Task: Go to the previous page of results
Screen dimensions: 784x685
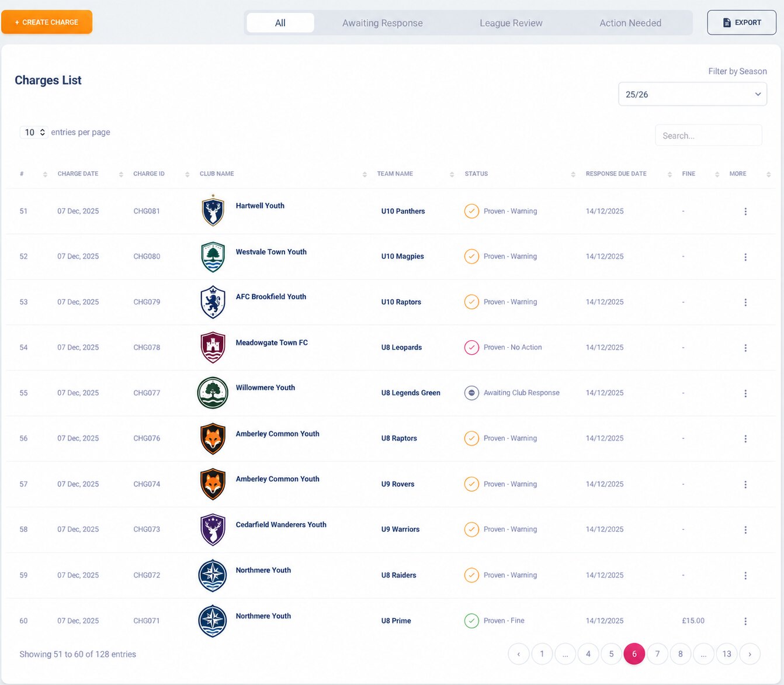Action: (519, 654)
